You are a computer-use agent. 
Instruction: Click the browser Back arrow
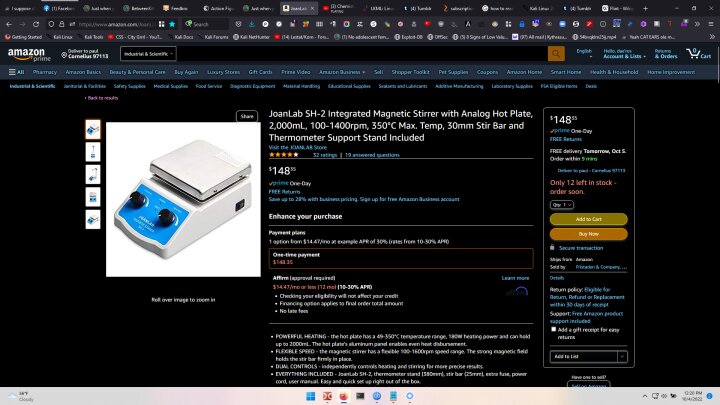point(9,24)
